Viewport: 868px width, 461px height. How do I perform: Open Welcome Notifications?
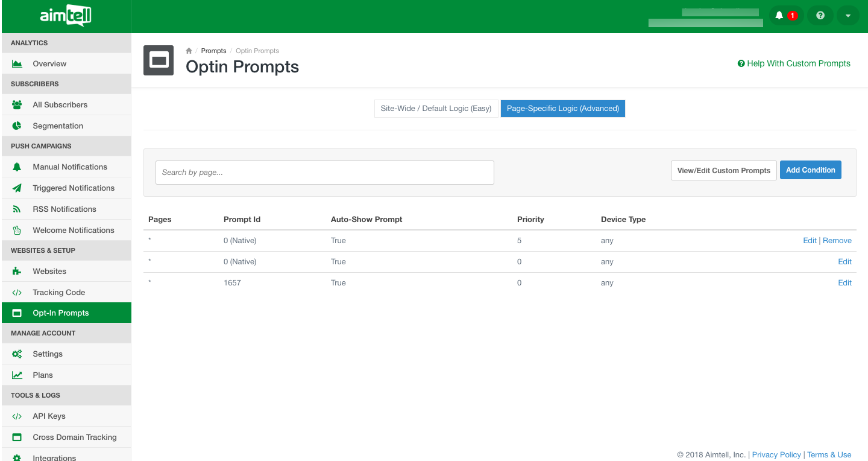click(74, 230)
